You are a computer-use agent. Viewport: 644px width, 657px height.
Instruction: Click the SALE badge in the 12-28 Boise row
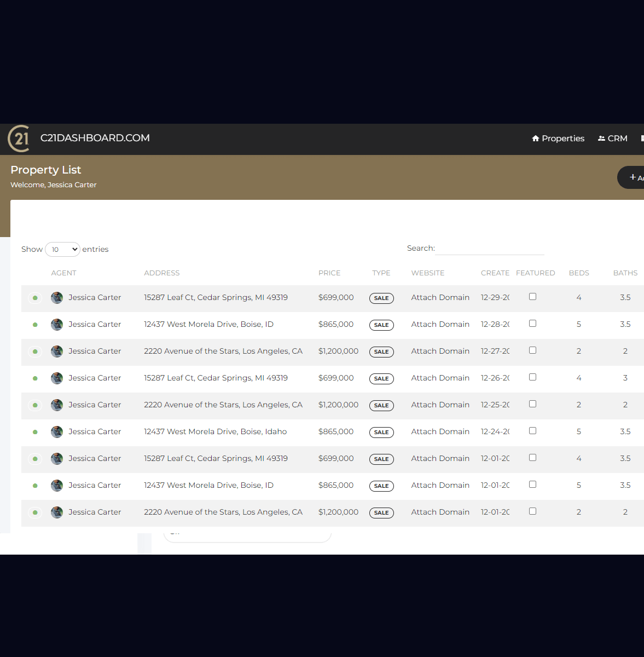(x=381, y=325)
